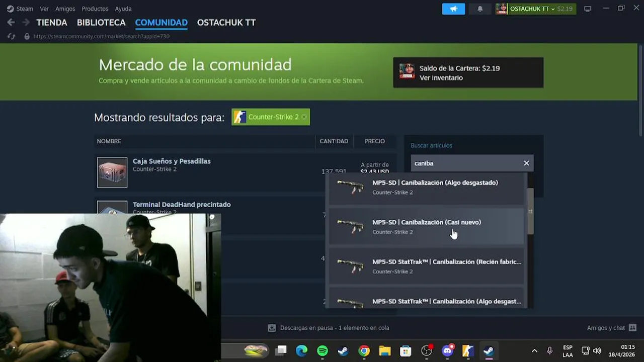Click the active Steam taskbar icon
Viewport: 644px width, 362px height.
pos(489,351)
